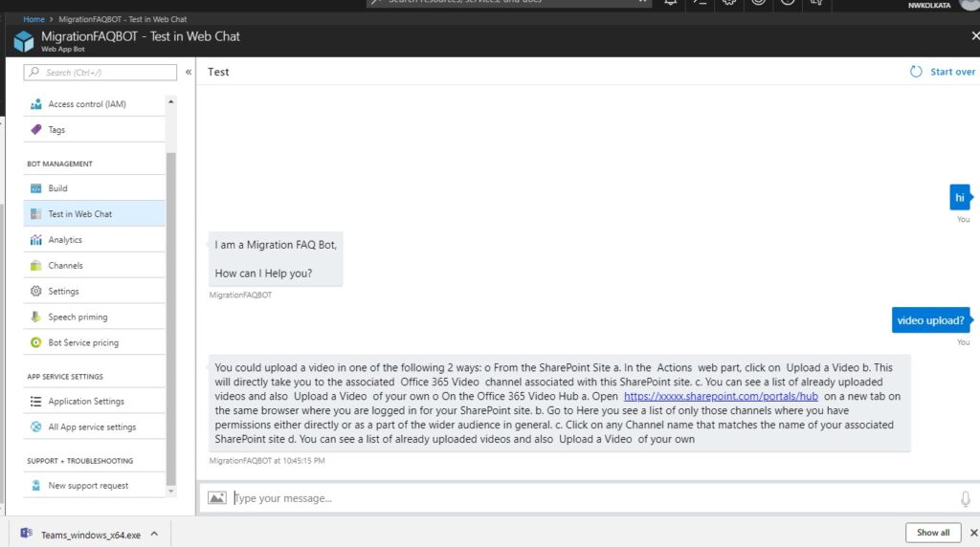Viewport: 980px width, 547px height.
Task: Click the Test in Web Chat icon
Action: pos(35,213)
